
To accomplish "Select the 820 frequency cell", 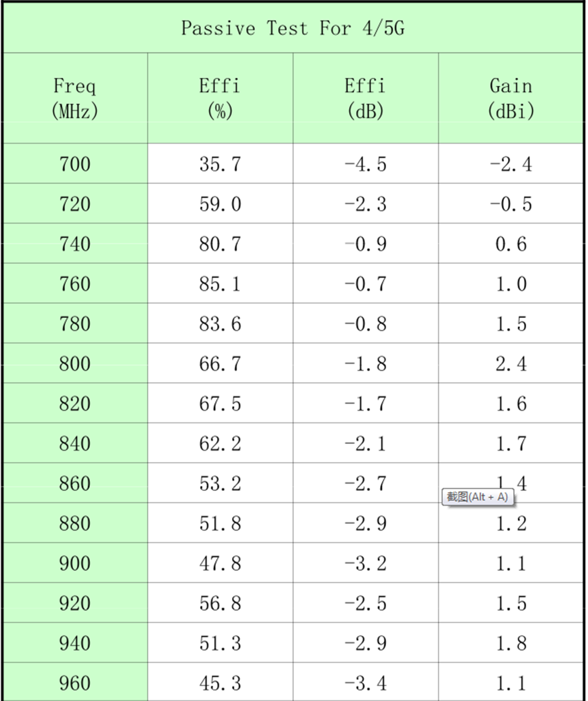I will click(75, 404).
